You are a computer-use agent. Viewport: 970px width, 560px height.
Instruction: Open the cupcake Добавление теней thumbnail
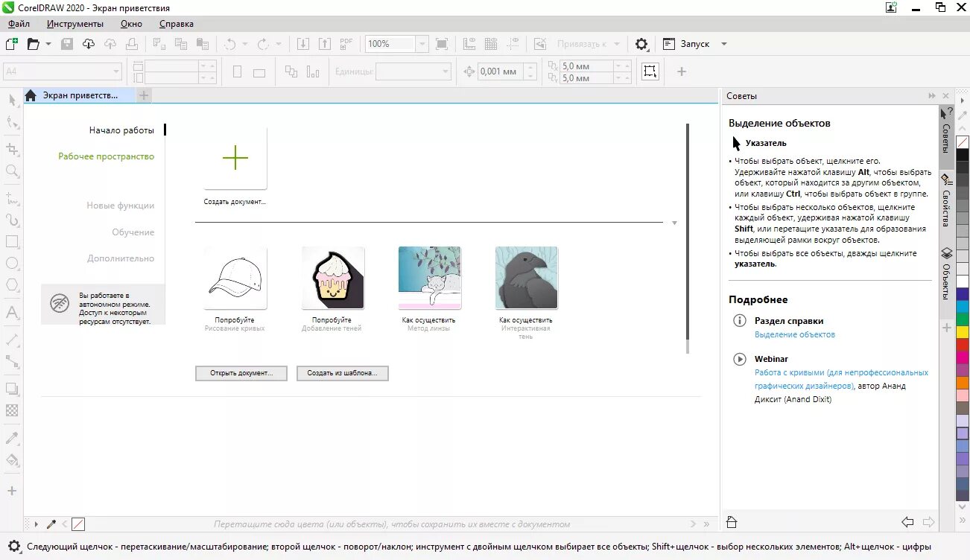tap(333, 278)
